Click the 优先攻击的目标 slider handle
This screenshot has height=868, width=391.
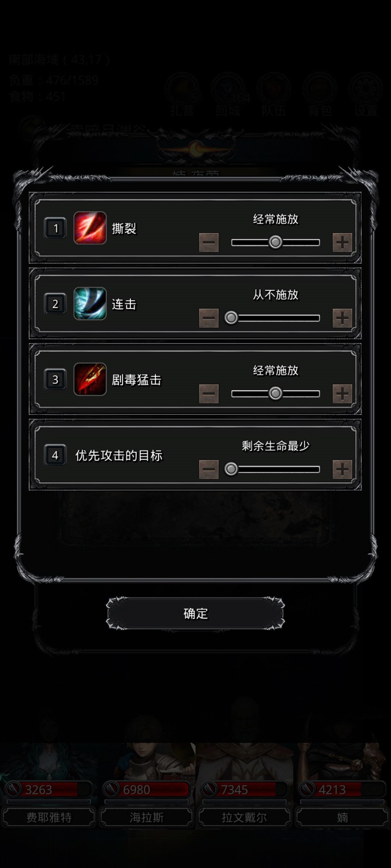pyautogui.click(x=231, y=469)
